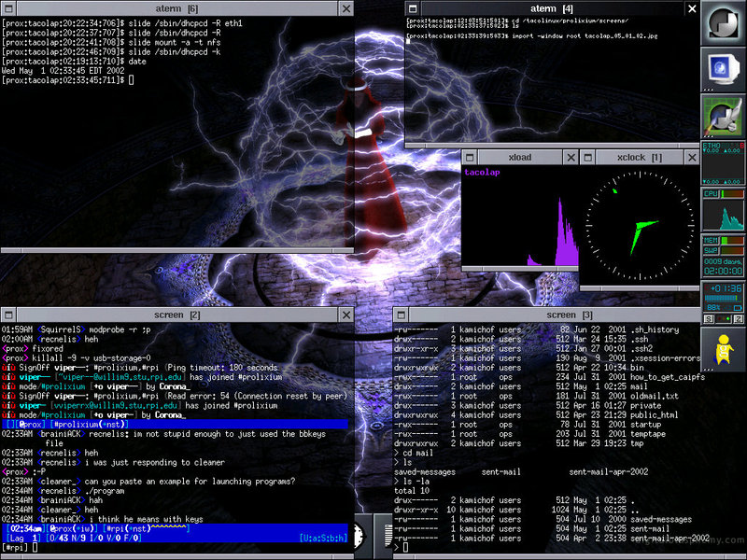This screenshot has height=560, width=747.
Task: Click the MEM usage bar meter
Action: coord(732,241)
